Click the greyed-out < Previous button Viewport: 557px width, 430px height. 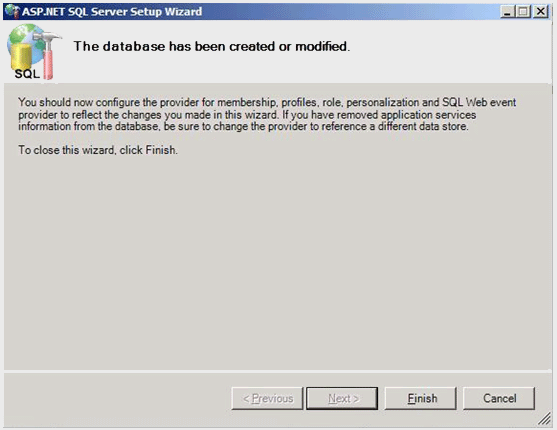coord(267,398)
